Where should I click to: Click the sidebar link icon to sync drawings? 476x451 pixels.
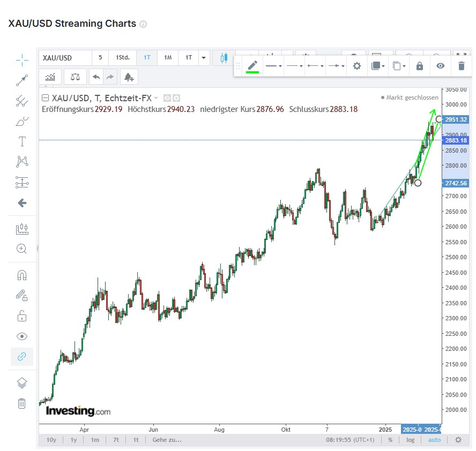tap(22, 356)
